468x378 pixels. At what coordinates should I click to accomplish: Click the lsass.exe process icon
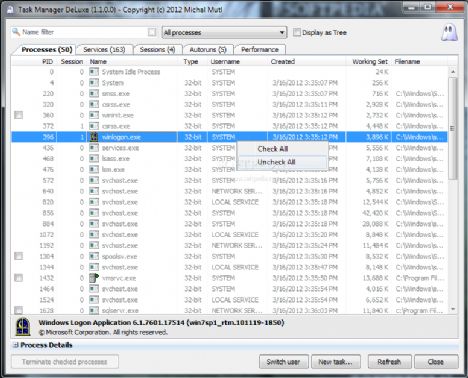[x=94, y=159]
